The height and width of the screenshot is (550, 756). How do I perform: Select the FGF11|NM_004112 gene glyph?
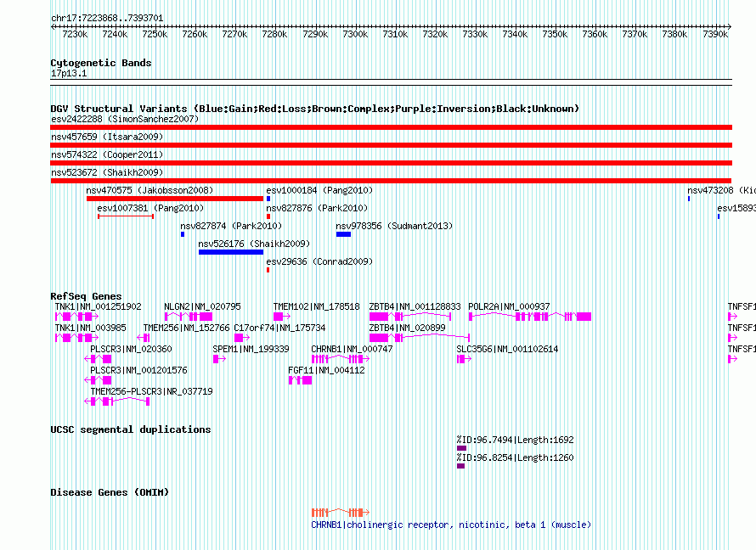pos(300,380)
